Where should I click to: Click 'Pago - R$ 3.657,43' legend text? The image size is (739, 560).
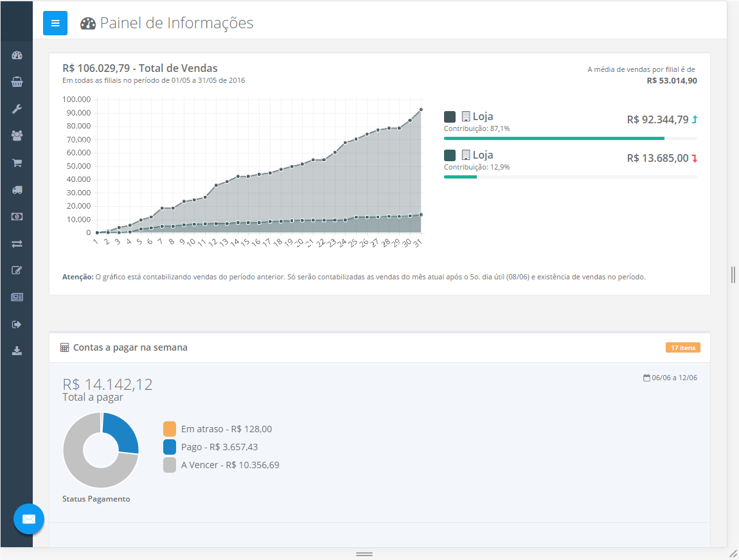coord(219,447)
